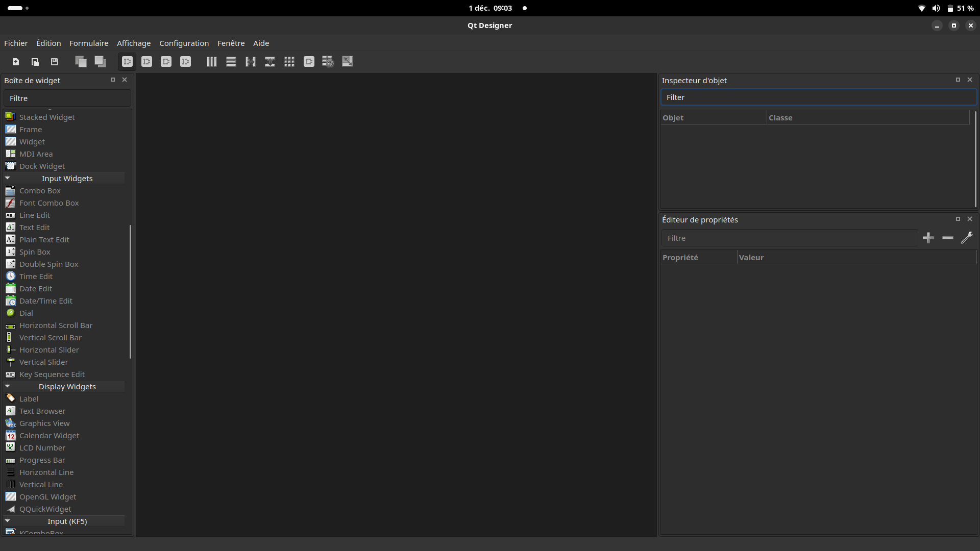Apply grid layout from the toolbar
The height and width of the screenshot is (551, 980).
click(289, 62)
